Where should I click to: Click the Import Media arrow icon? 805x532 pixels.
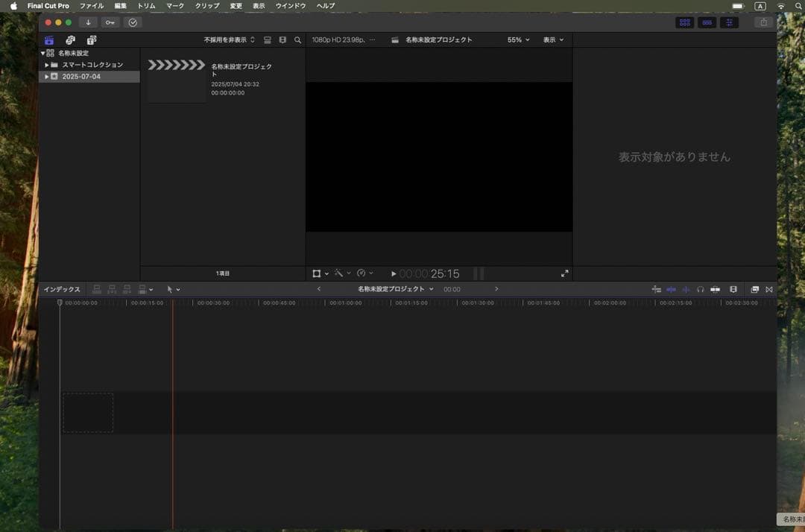pyautogui.click(x=88, y=22)
